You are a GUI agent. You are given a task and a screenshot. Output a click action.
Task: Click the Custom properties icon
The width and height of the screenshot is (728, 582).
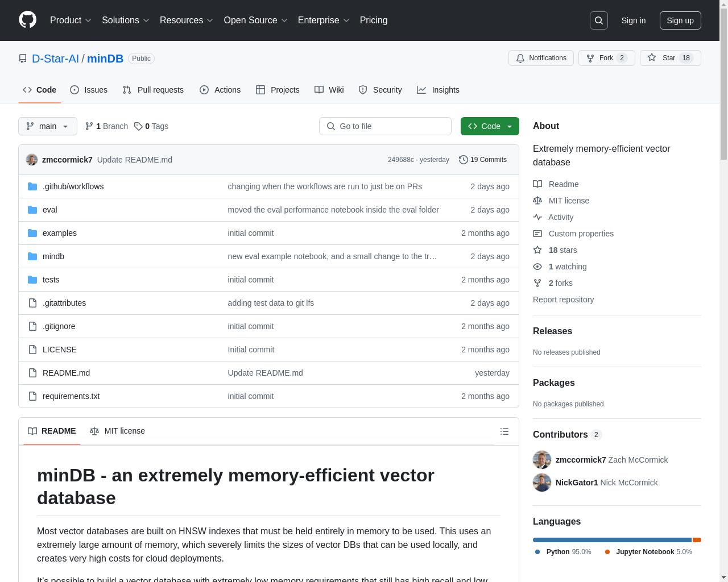537,234
